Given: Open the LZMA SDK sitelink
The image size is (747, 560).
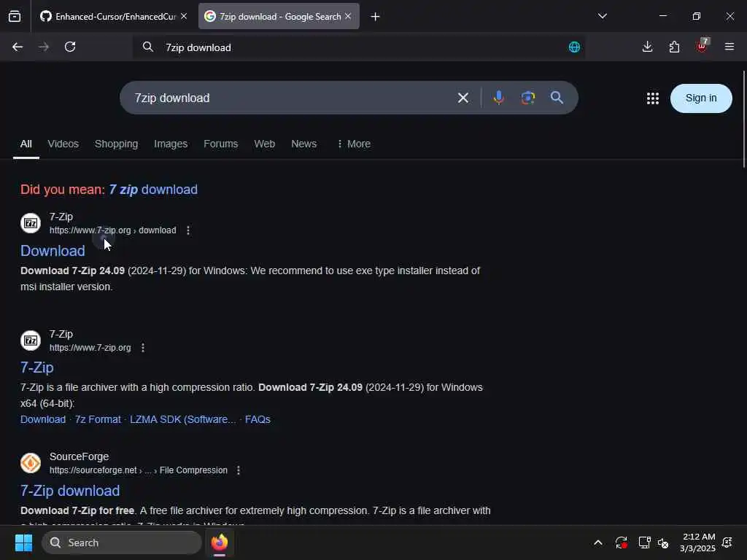Looking at the screenshot, I should click(x=183, y=419).
